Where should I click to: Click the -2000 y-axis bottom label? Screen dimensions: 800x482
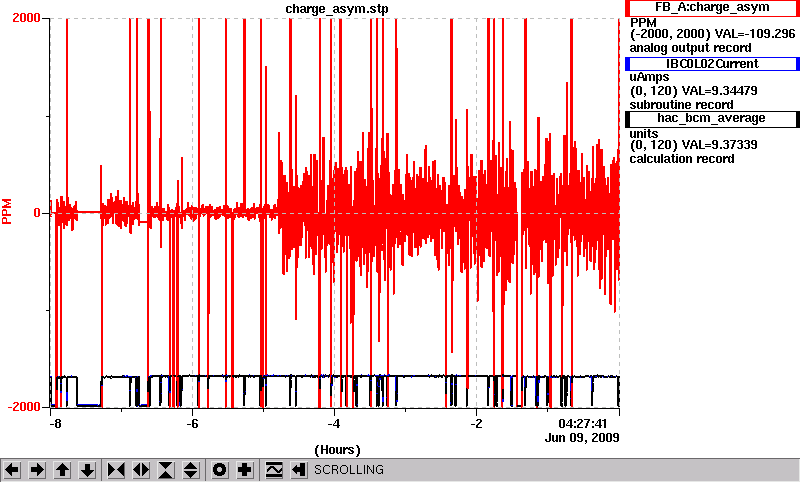tap(23, 407)
